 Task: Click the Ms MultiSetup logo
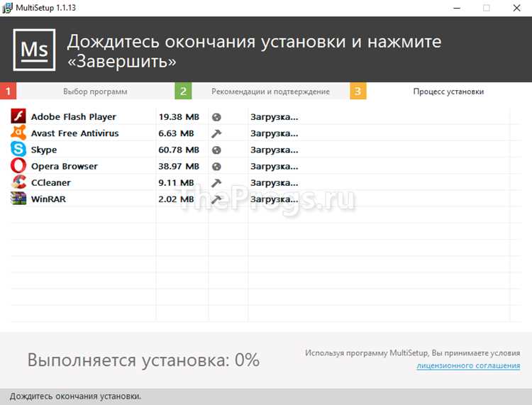click(x=34, y=50)
